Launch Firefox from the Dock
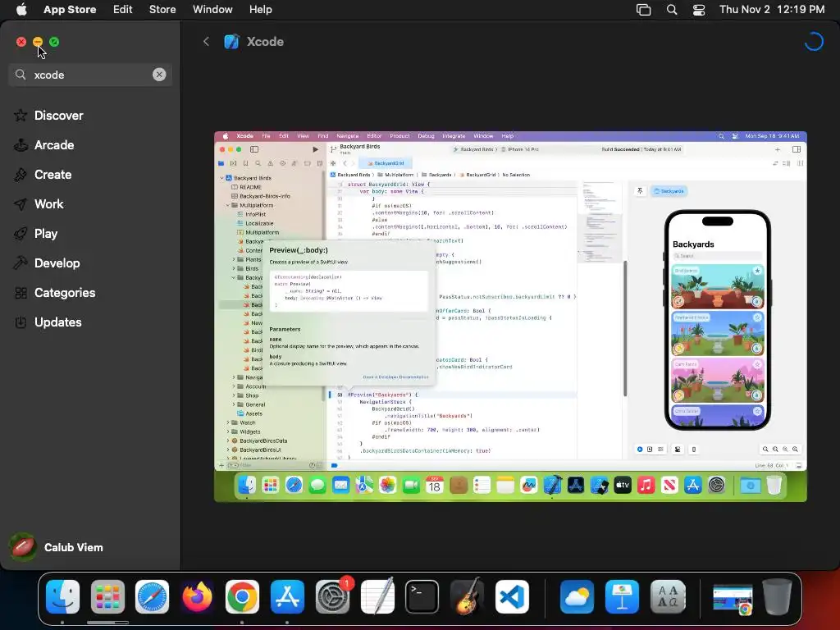This screenshot has height=630, width=840. pyautogui.click(x=197, y=596)
